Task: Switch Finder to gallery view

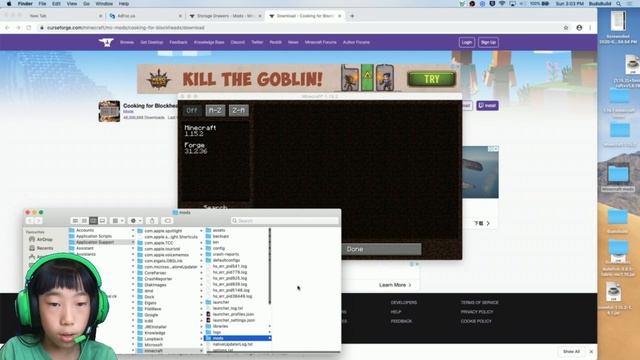Action: (x=102, y=220)
